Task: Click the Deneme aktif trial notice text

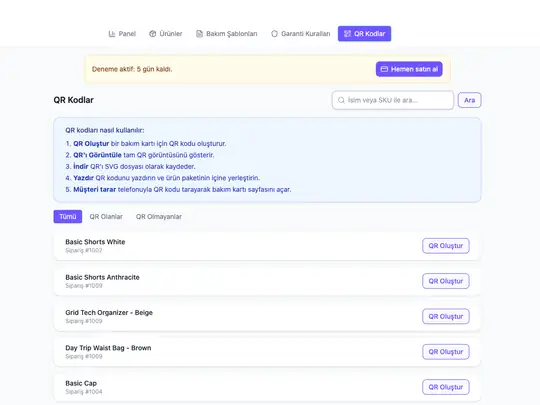Action: point(132,69)
